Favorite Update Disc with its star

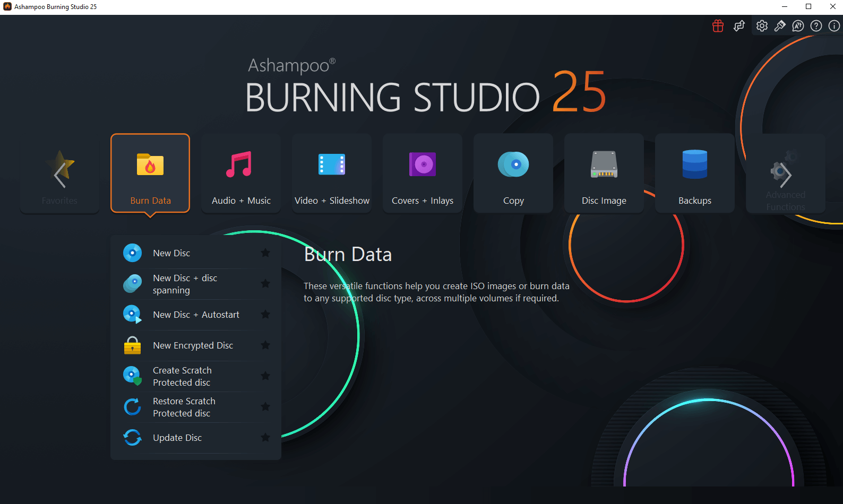click(x=265, y=438)
